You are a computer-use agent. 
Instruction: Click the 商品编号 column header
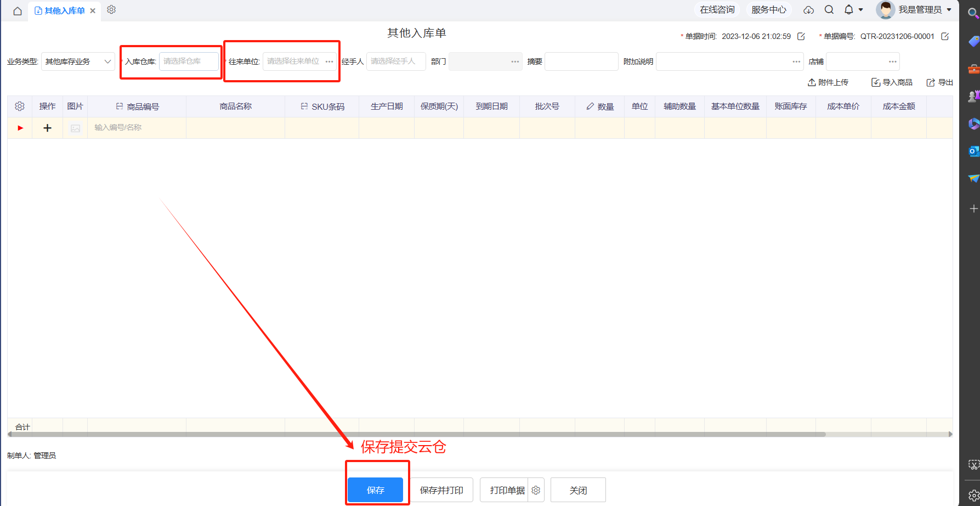(137, 106)
